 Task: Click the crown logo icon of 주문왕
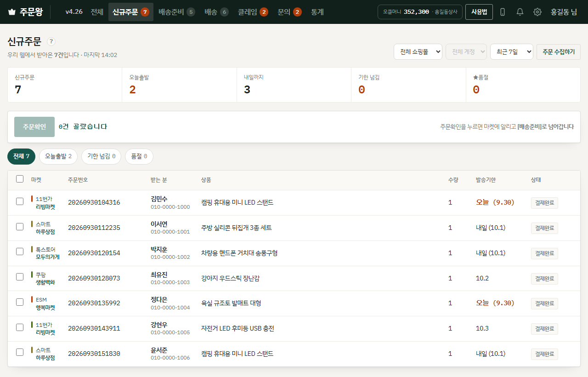(x=12, y=12)
